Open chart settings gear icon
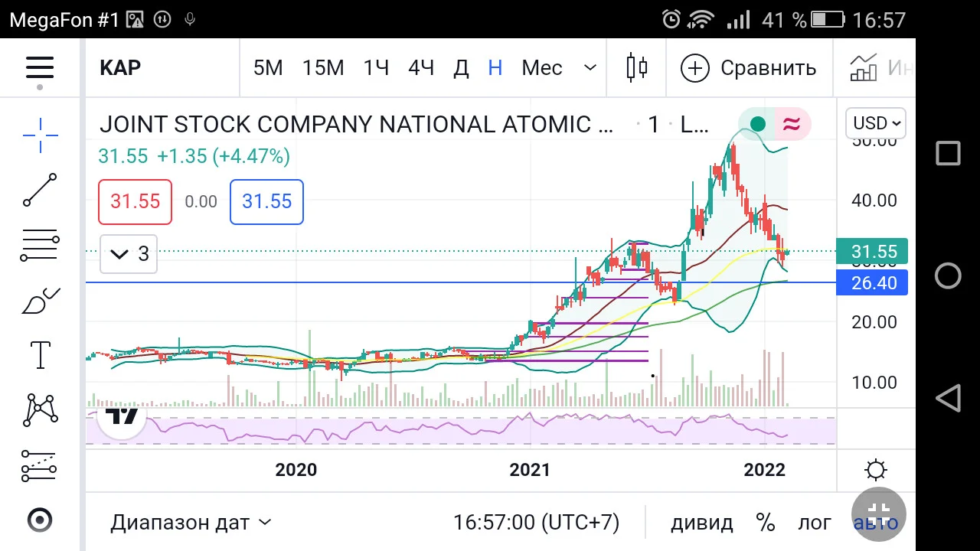Viewport: 980px width, 551px height. click(x=876, y=469)
